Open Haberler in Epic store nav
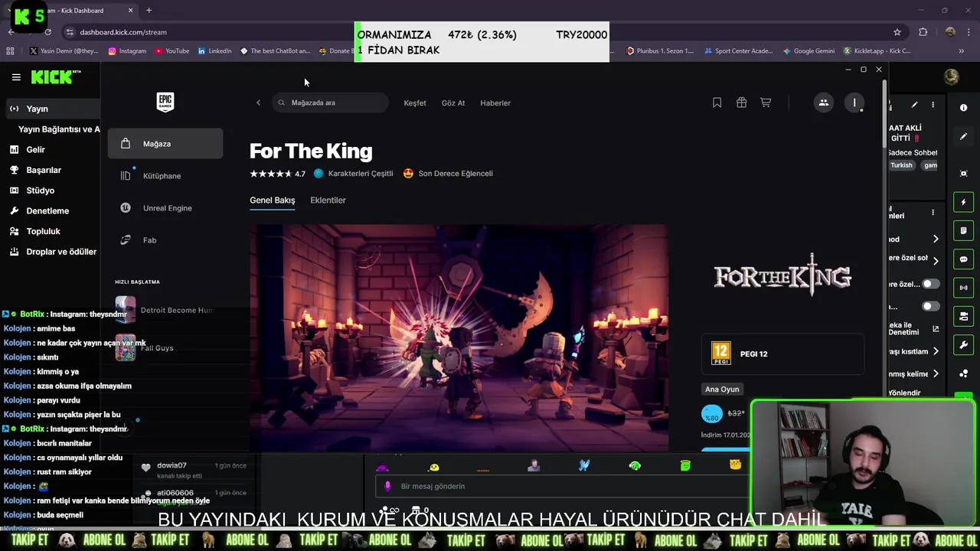The width and height of the screenshot is (980, 551). click(x=495, y=103)
